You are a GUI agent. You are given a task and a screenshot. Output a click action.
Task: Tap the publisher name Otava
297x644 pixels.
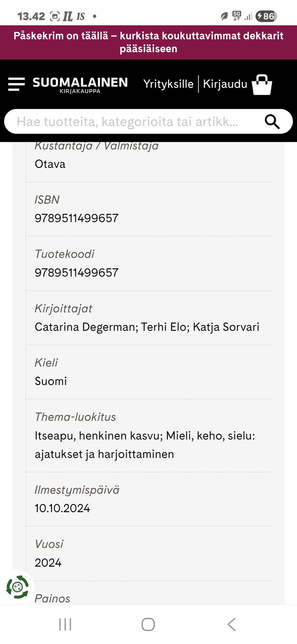50,164
